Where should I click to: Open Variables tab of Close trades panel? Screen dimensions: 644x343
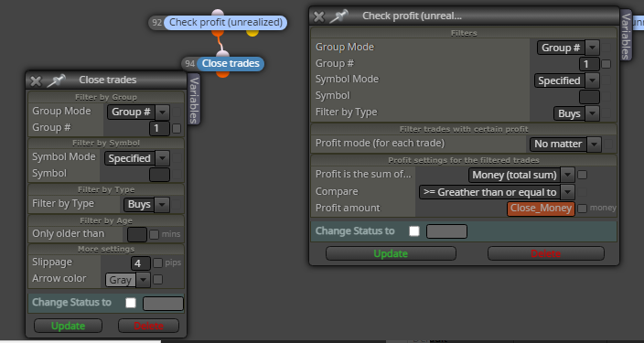[x=194, y=100]
